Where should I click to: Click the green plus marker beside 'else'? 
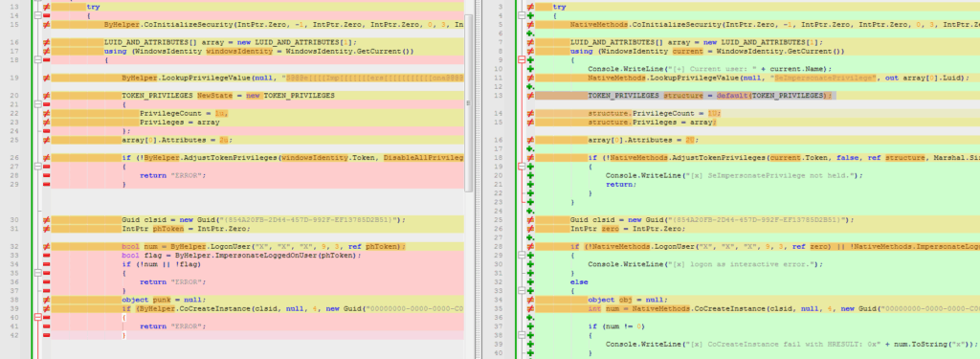(x=530, y=282)
